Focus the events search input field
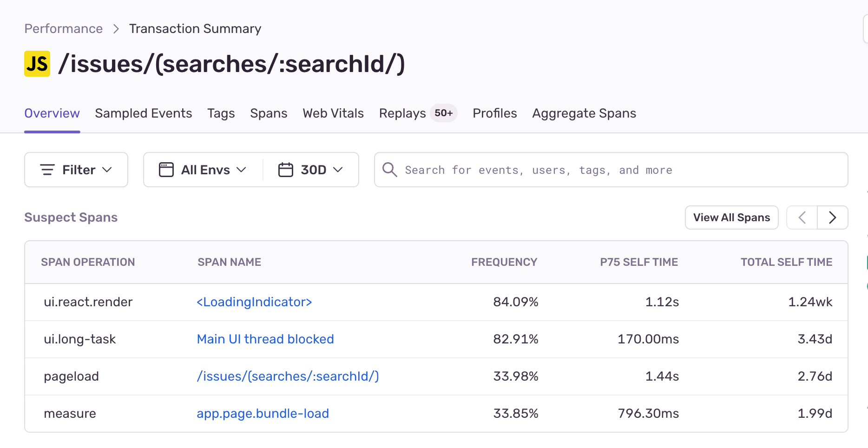 (611, 170)
